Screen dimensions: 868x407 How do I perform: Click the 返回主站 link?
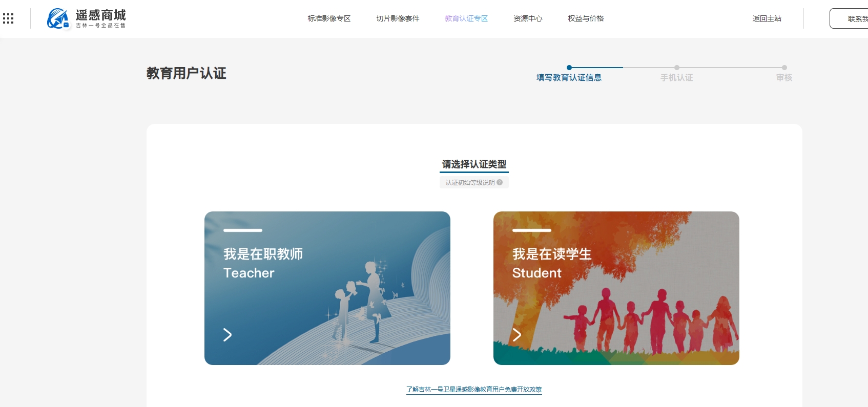coord(767,18)
